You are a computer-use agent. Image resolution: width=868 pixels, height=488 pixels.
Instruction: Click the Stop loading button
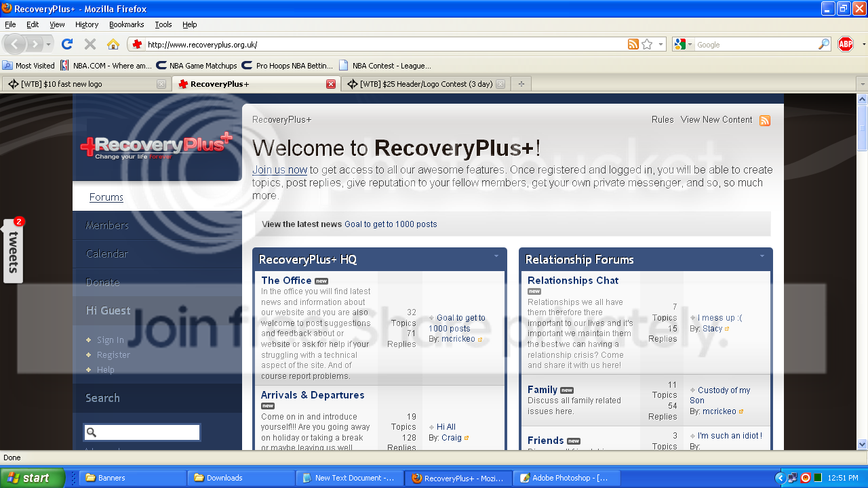pos(90,44)
